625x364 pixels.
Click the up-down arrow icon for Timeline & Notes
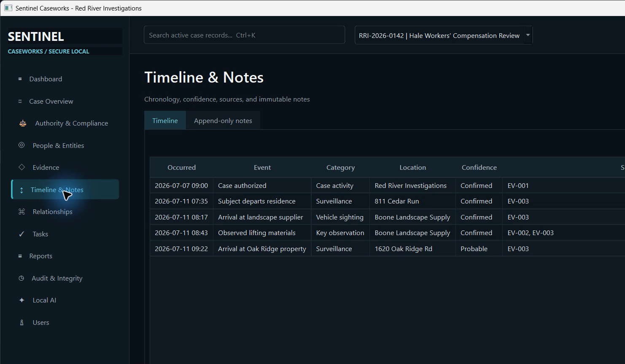(x=22, y=190)
